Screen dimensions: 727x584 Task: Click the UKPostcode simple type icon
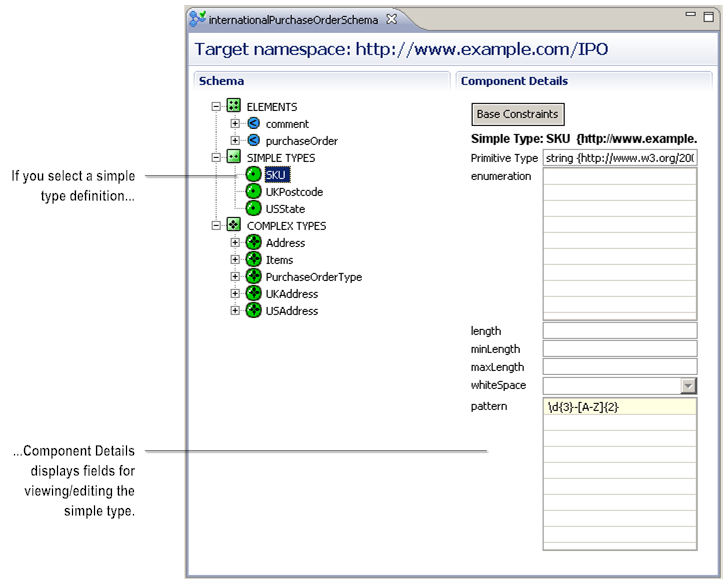tap(253, 192)
